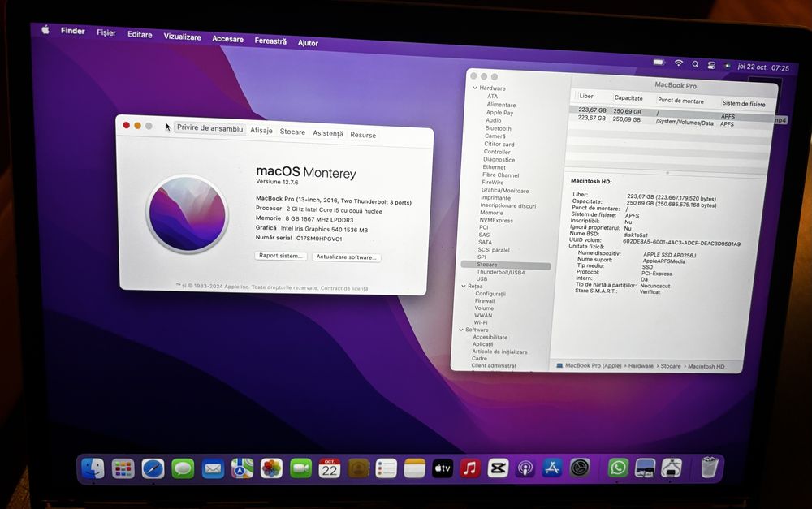Open Control Center in menu bar
812x509 pixels.
tap(711, 65)
